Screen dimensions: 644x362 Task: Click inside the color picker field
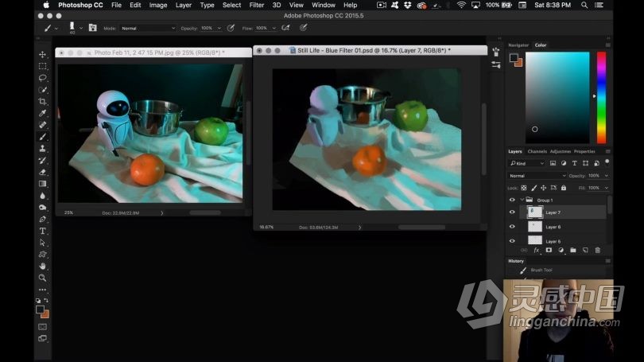pos(557,98)
